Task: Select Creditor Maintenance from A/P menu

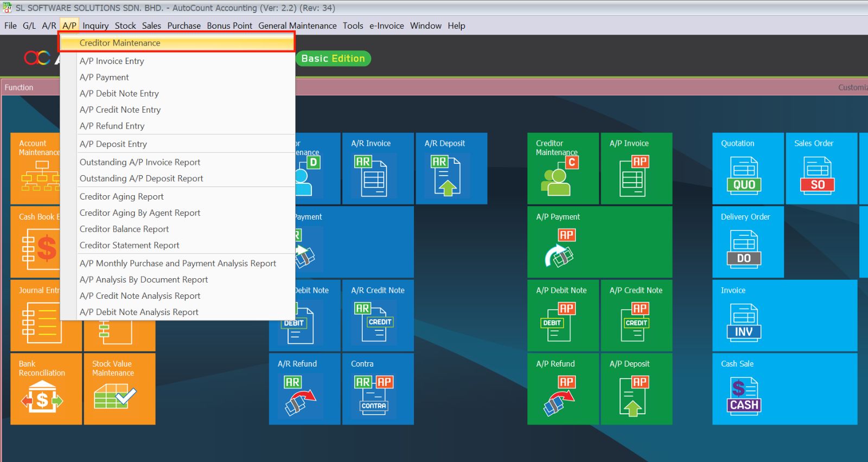Action: pyautogui.click(x=120, y=43)
